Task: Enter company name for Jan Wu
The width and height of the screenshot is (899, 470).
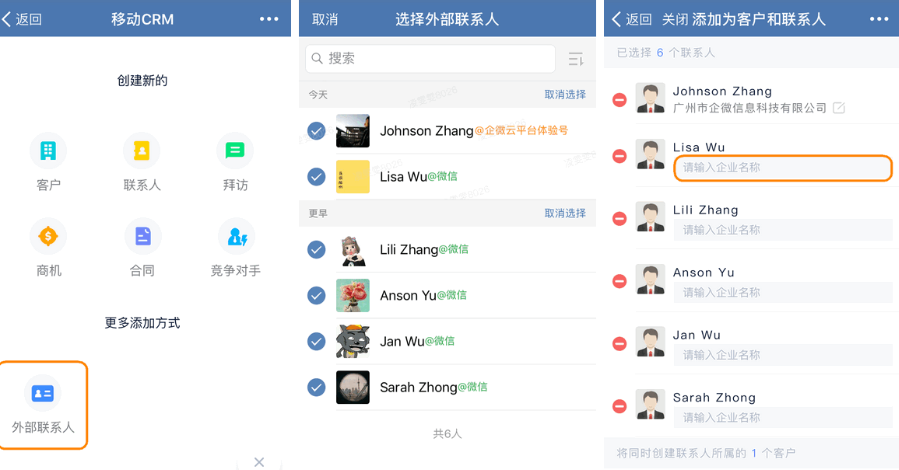Action: (x=783, y=355)
